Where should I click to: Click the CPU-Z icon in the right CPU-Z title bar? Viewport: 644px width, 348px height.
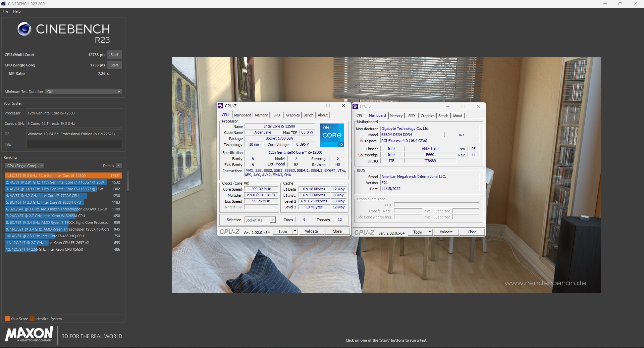(355, 106)
